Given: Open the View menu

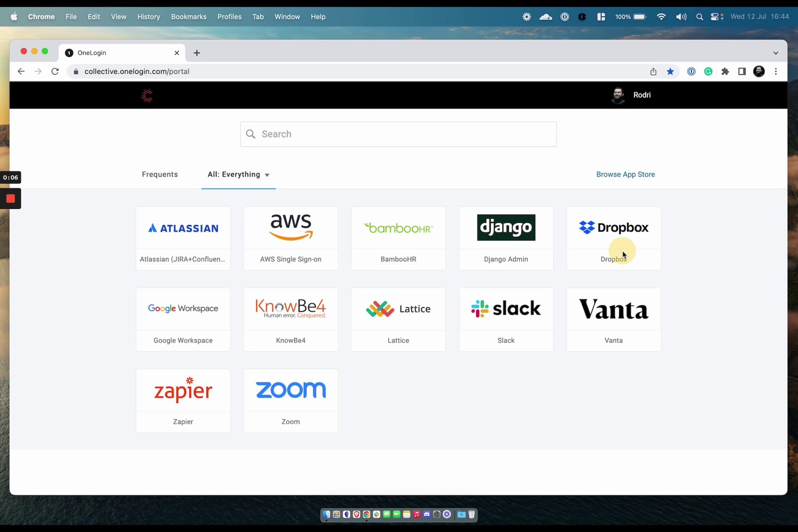Looking at the screenshot, I should (x=119, y=17).
